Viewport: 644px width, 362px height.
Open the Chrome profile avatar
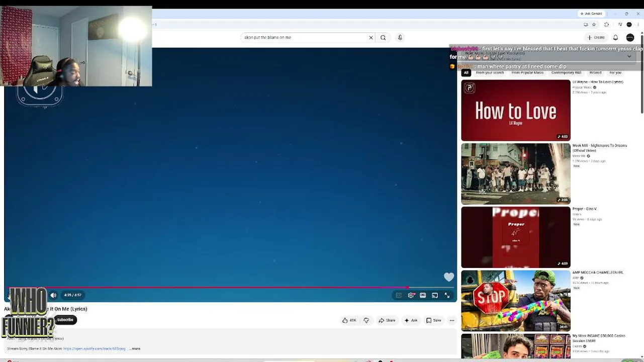coord(629,24)
